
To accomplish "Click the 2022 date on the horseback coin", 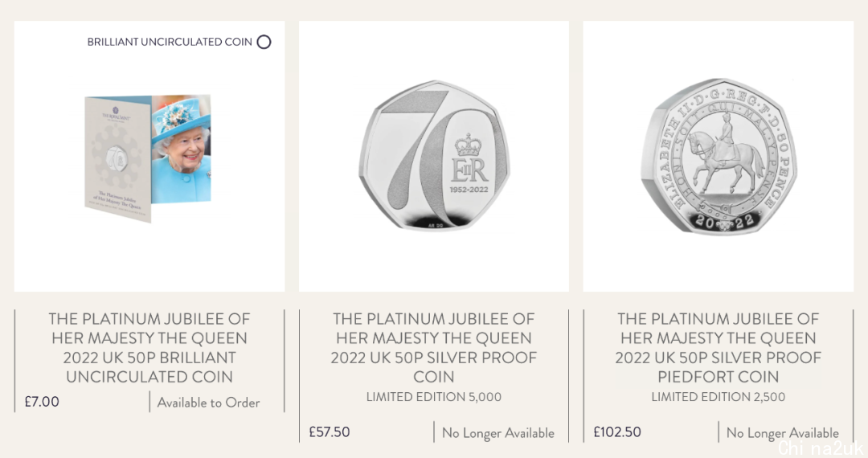I will pos(718,221).
